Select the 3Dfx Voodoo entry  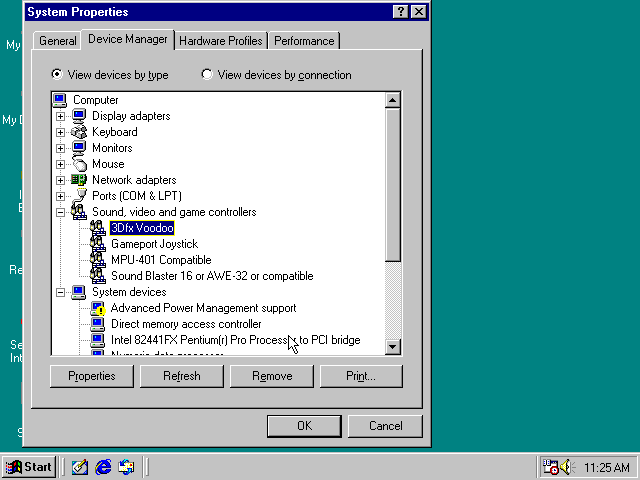[x=142, y=228]
